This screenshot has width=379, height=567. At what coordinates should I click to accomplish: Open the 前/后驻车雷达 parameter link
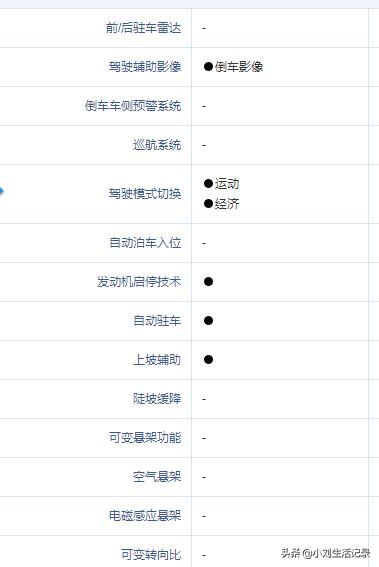pyautogui.click(x=144, y=28)
